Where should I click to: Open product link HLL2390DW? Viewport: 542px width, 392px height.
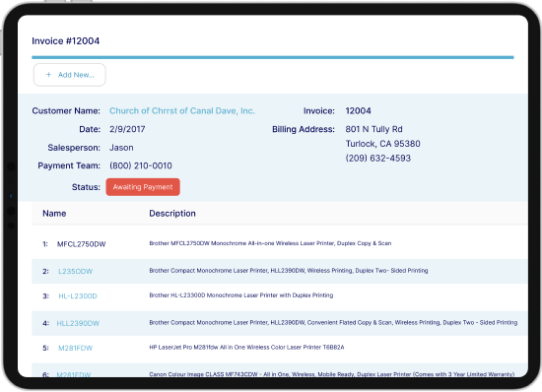[x=78, y=323]
